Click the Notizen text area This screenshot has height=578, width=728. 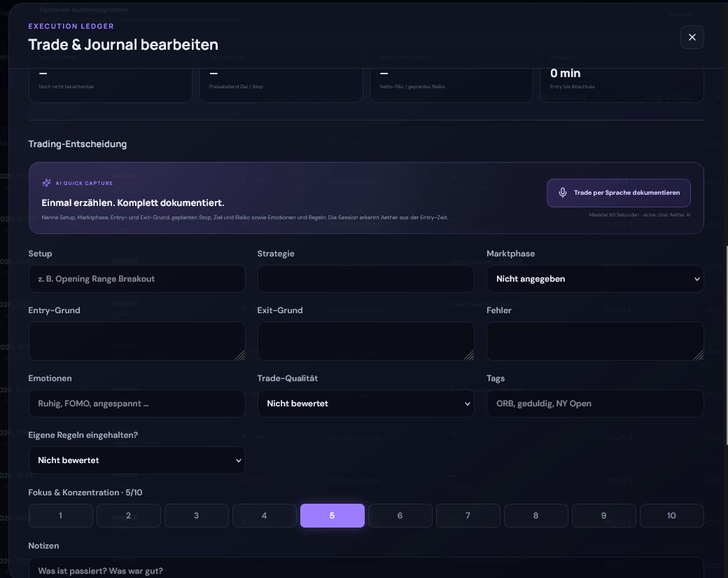click(366, 567)
